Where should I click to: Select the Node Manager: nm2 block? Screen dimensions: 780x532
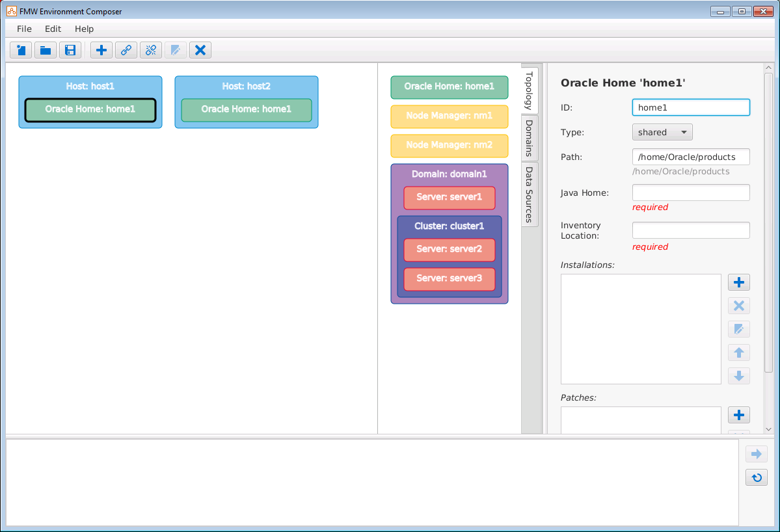point(449,146)
